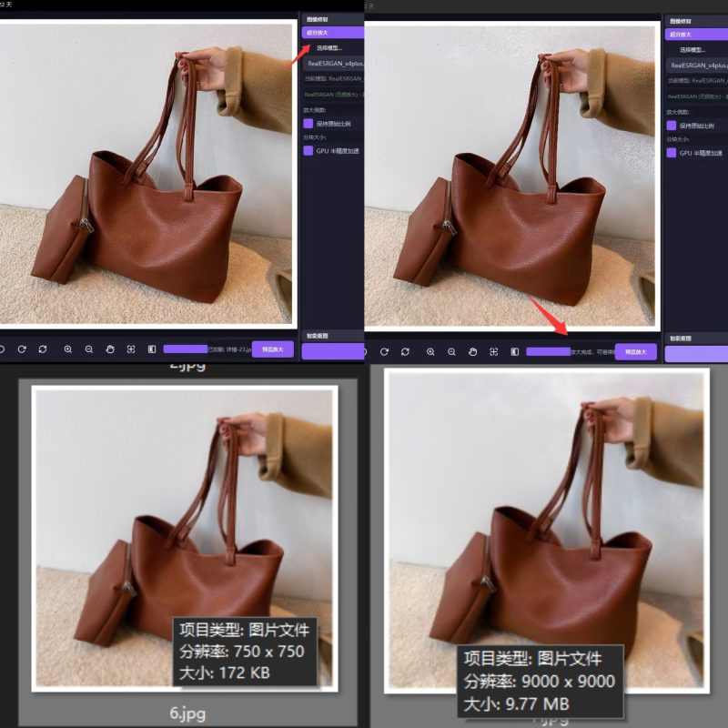Toggle GPU 半精度加速 checkbox in left window
Screen dimensions: 728x728
pos(308,150)
